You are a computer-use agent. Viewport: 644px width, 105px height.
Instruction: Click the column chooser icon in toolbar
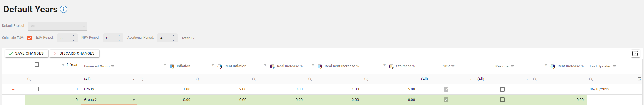pos(635,53)
